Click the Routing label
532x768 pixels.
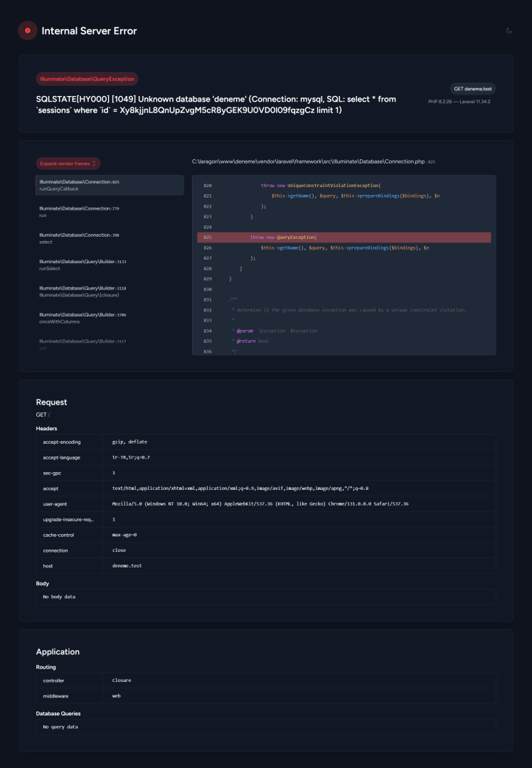(46, 667)
